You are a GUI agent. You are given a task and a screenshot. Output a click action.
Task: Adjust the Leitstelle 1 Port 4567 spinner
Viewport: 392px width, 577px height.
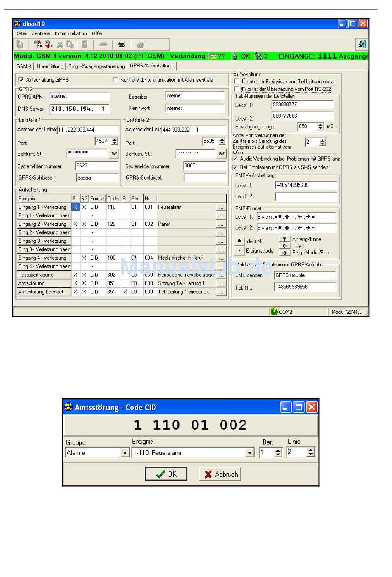(115, 141)
